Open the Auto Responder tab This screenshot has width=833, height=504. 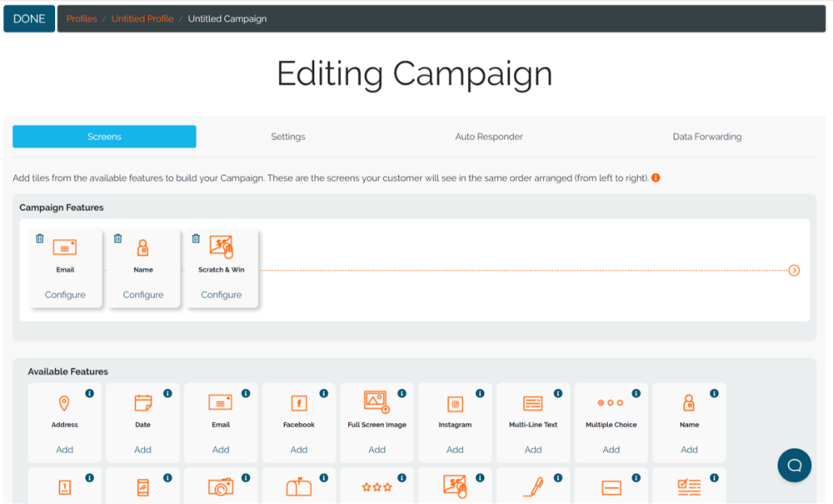pos(489,137)
